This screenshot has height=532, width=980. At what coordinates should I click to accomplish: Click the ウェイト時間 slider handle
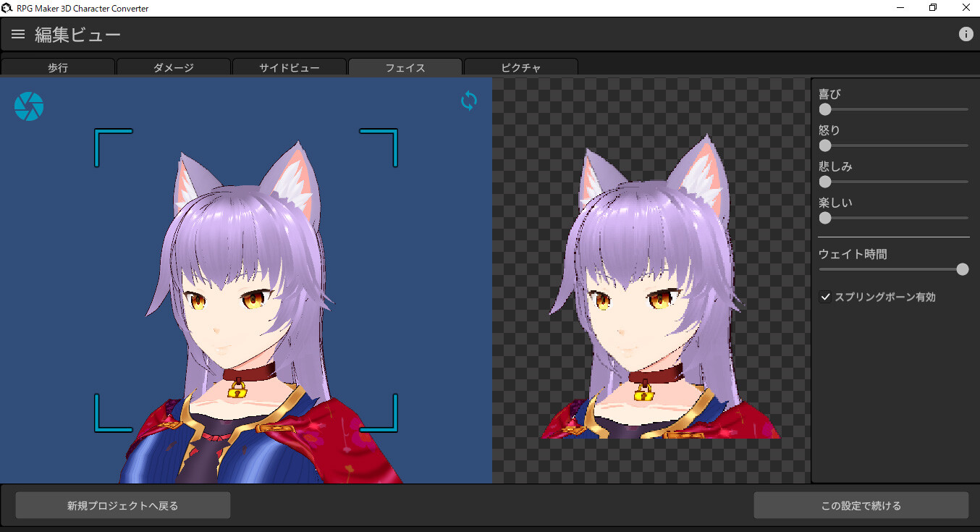pyautogui.click(x=962, y=269)
